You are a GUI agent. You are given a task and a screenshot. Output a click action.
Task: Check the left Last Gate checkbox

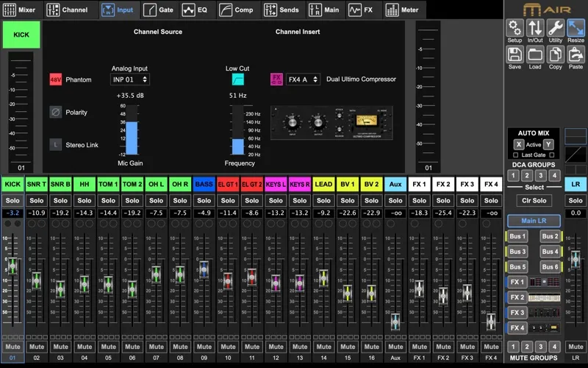point(516,155)
